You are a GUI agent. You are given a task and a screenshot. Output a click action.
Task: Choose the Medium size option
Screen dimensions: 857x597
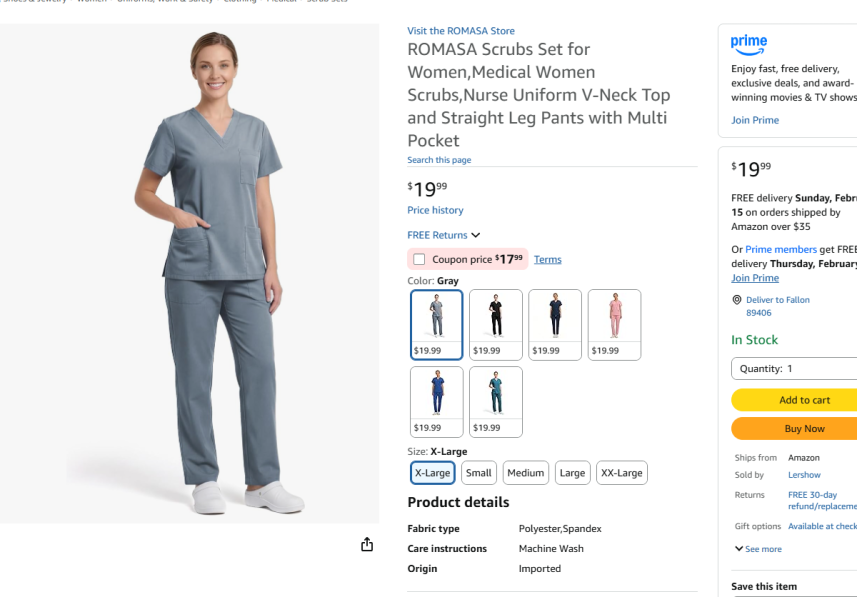pos(525,473)
